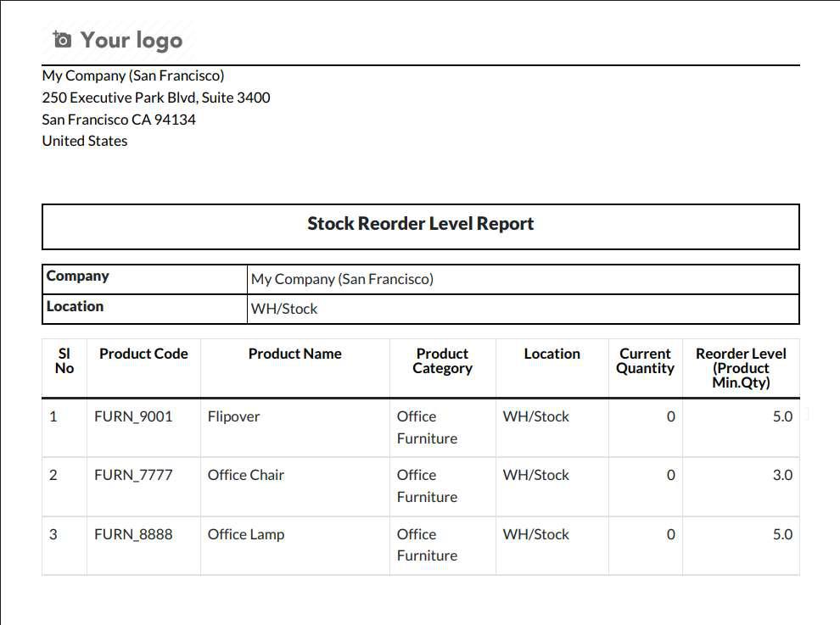Click the address line 250 Executive Park Blvd
Viewport: 840px width, 625px height.
click(x=156, y=98)
